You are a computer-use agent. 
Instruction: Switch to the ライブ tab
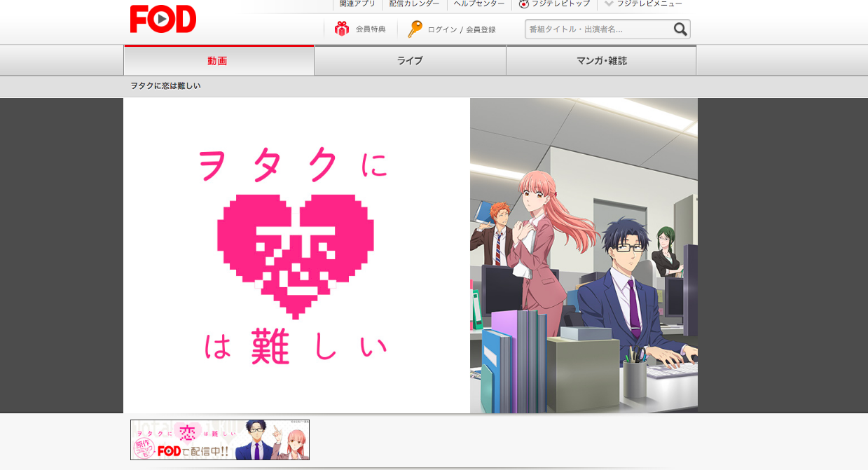(x=410, y=60)
